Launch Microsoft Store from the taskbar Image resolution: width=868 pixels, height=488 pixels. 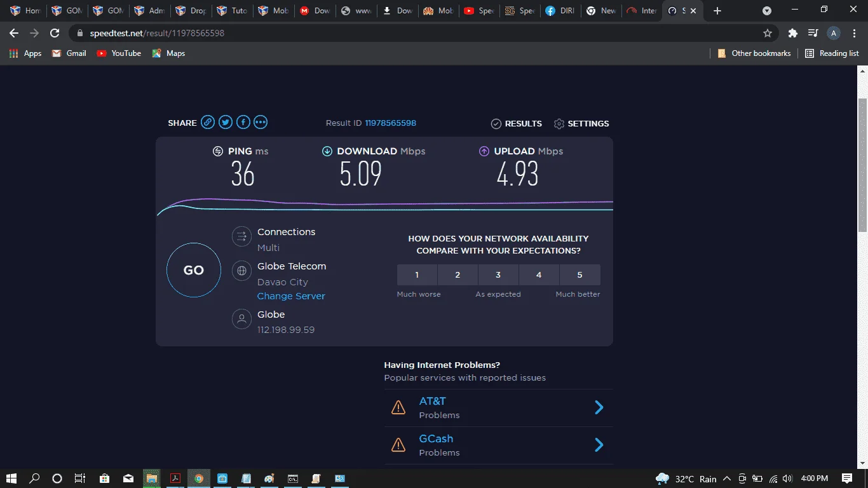pyautogui.click(x=105, y=478)
